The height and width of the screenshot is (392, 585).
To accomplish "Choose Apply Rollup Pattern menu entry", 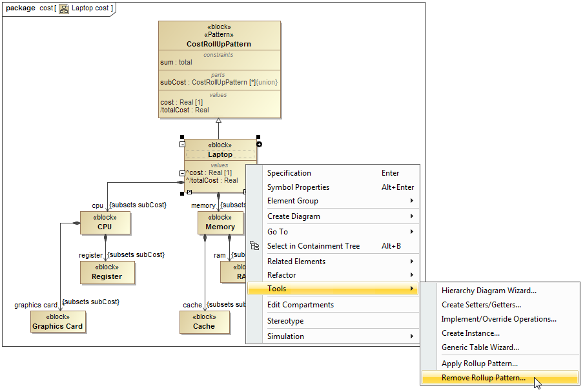I will (479, 364).
